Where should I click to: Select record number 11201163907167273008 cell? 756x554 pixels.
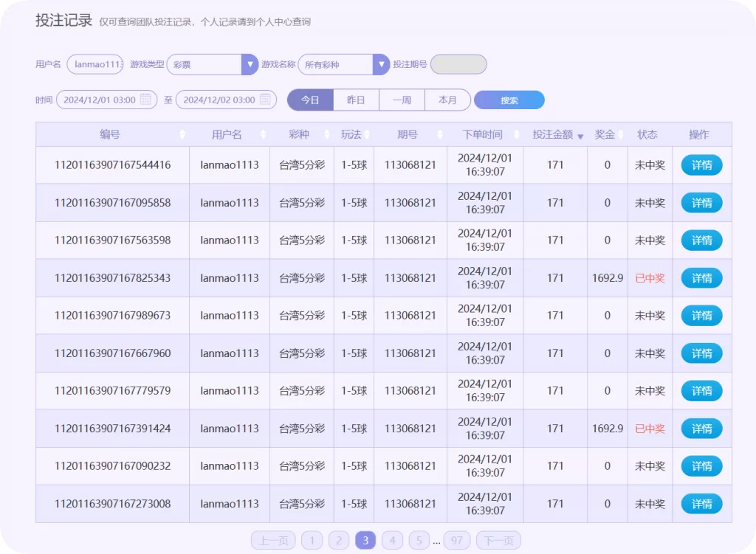pos(112,504)
